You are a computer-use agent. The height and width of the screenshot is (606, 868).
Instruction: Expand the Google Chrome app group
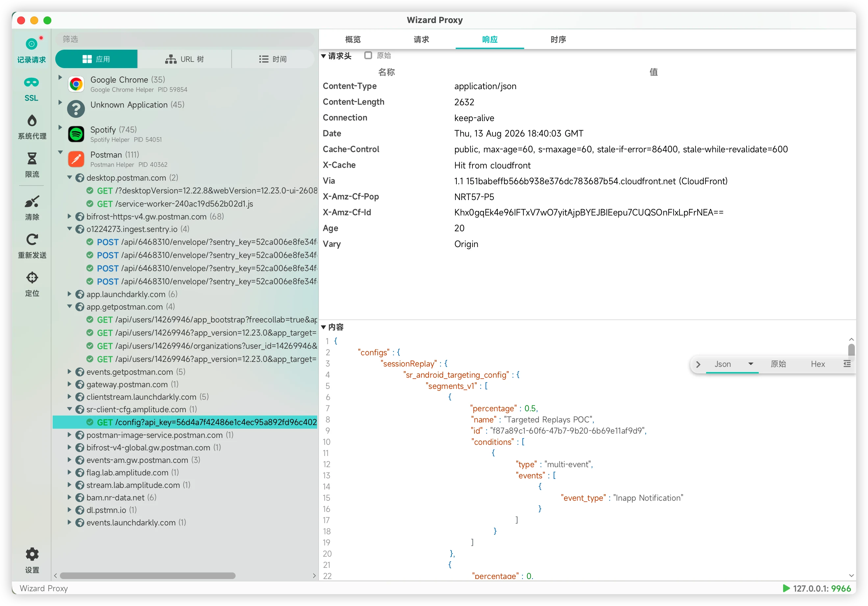60,78
